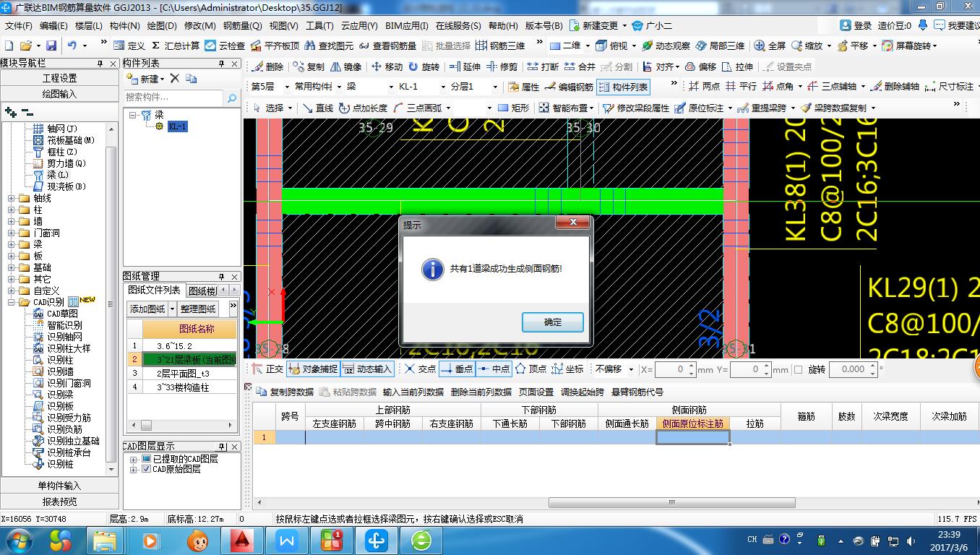Click 整理图纸 organize drawings button
The image size is (980, 555).
point(198,309)
